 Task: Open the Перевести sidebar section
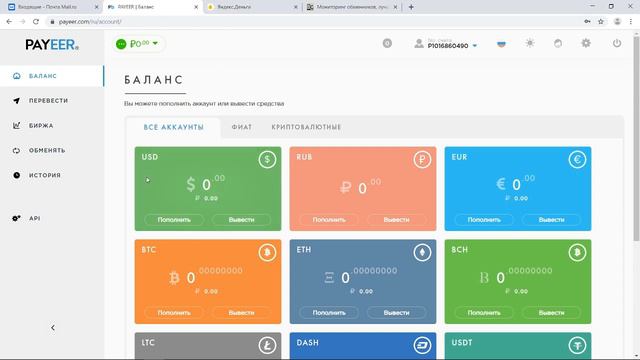point(52,100)
